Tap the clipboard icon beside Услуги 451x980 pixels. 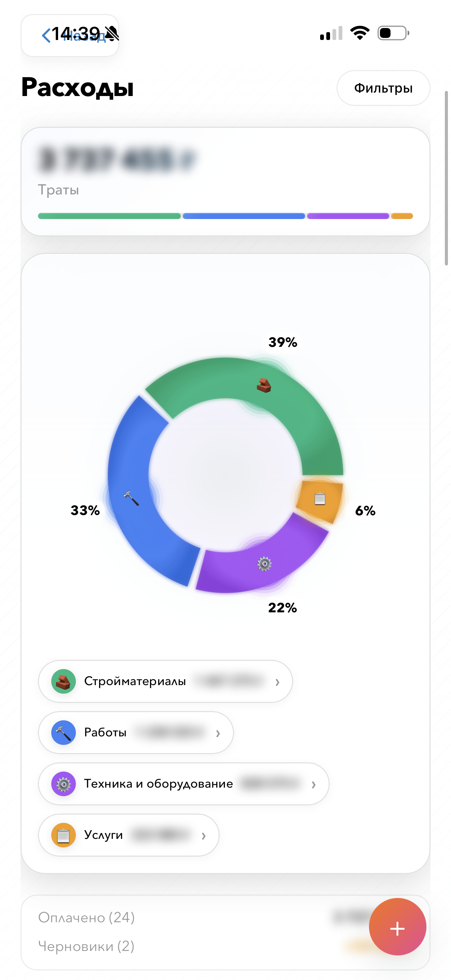pos(64,835)
